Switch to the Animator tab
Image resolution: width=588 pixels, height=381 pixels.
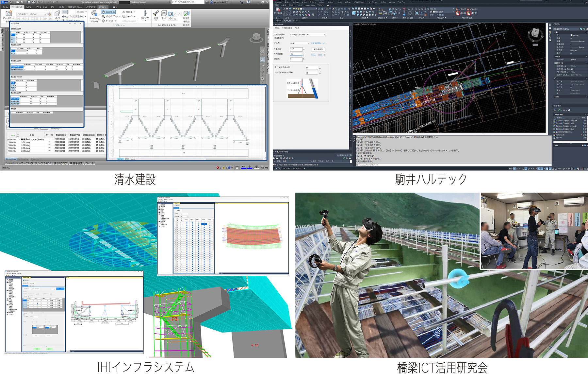(23, 160)
